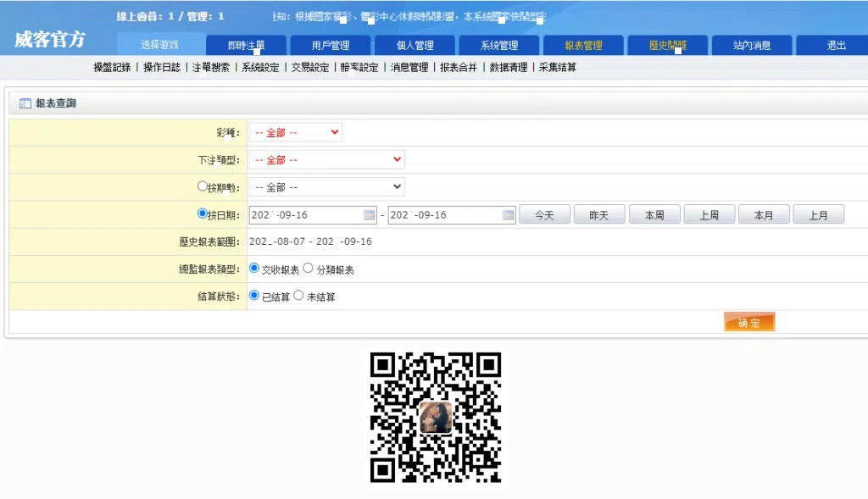This screenshot has height=499, width=868.
Task: Open 消息管理 submenu link
Action: (x=409, y=68)
